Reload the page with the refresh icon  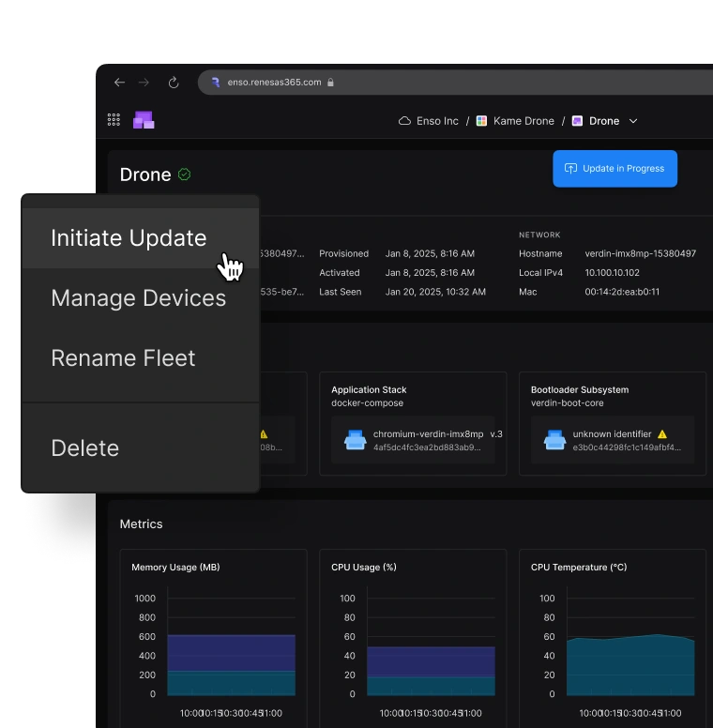(x=174, y=83)
